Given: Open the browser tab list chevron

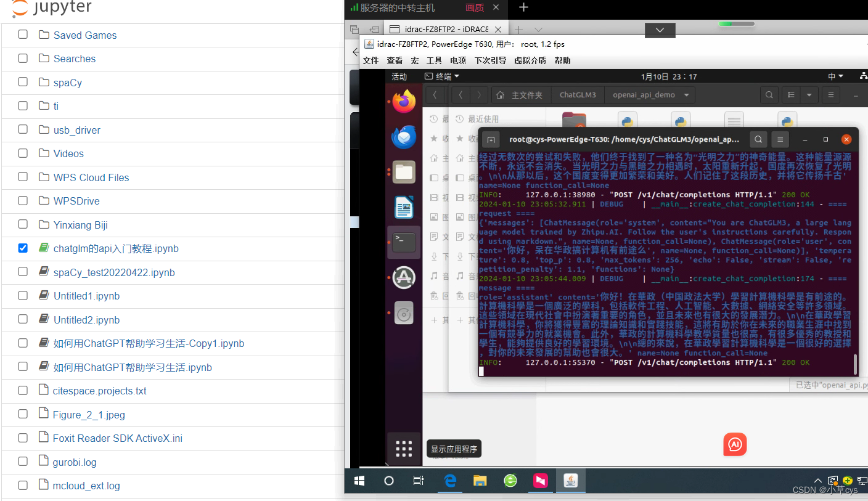Looking at the screenshot, I should (x=538, y=29).
